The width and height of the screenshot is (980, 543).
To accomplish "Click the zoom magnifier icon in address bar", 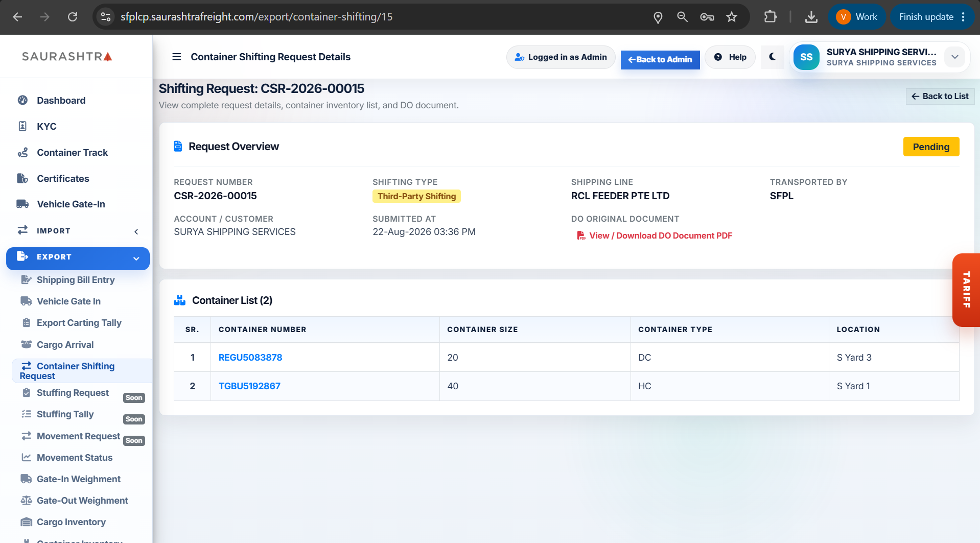I will [x=682, y=17].
